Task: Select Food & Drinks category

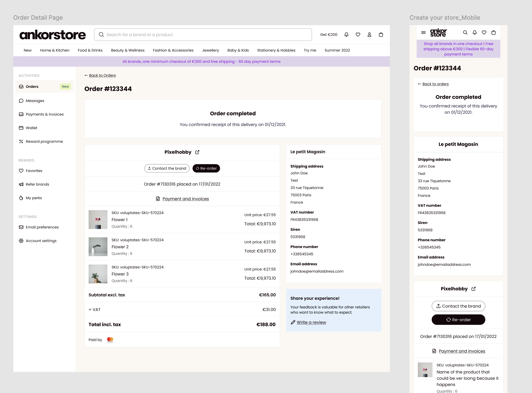Action: [x=90, y=50]
